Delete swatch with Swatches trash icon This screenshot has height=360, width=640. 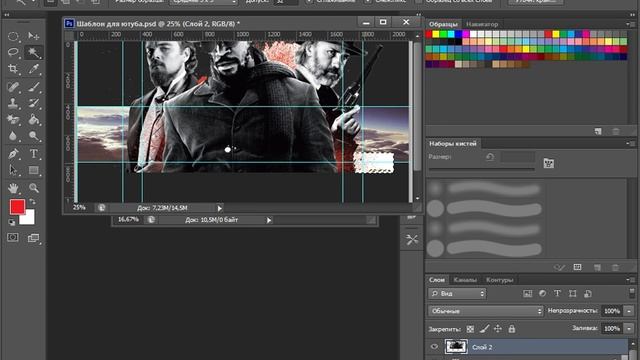616,131
